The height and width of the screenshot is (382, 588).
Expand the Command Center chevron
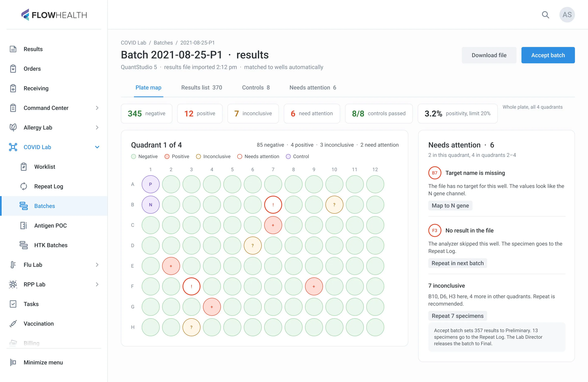tap(97, 108)
